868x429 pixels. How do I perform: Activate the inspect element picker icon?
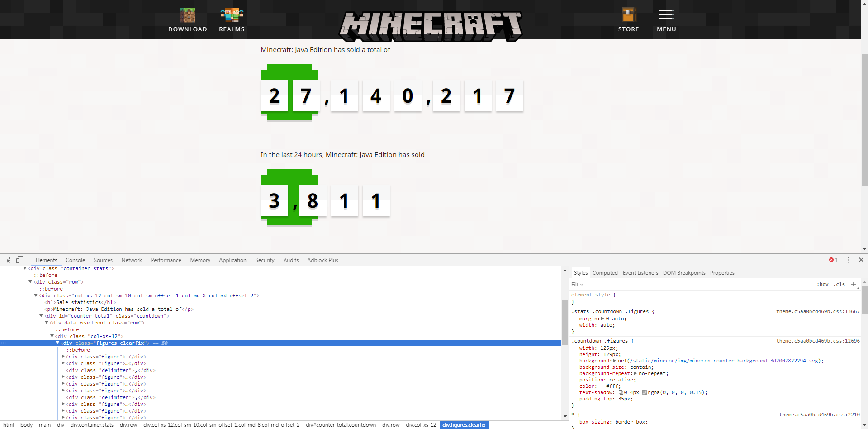point(8,260)
